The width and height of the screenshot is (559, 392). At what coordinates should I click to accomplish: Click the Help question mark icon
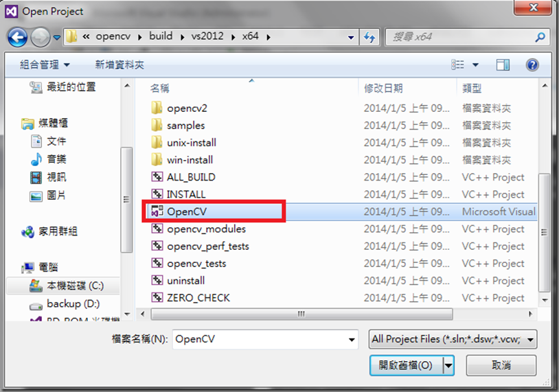[532, 65]
